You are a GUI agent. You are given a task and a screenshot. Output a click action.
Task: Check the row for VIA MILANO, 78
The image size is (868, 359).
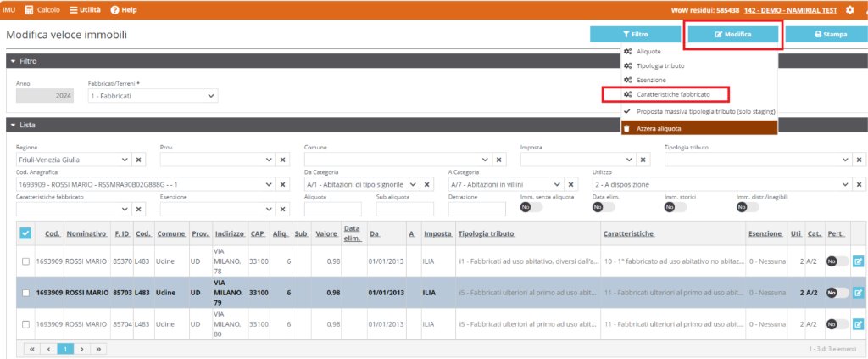click(25, 261)
